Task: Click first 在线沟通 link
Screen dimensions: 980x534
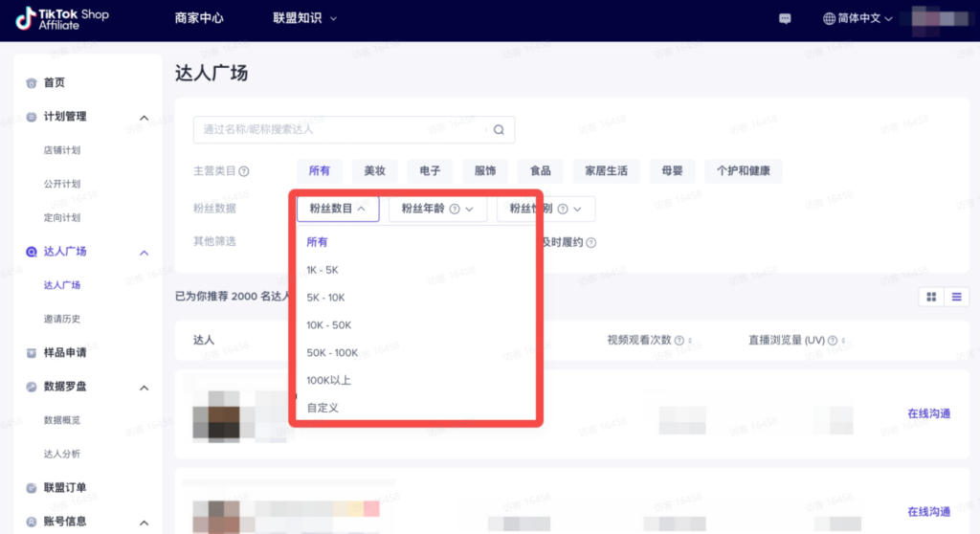Action: (x=928, y=413)
